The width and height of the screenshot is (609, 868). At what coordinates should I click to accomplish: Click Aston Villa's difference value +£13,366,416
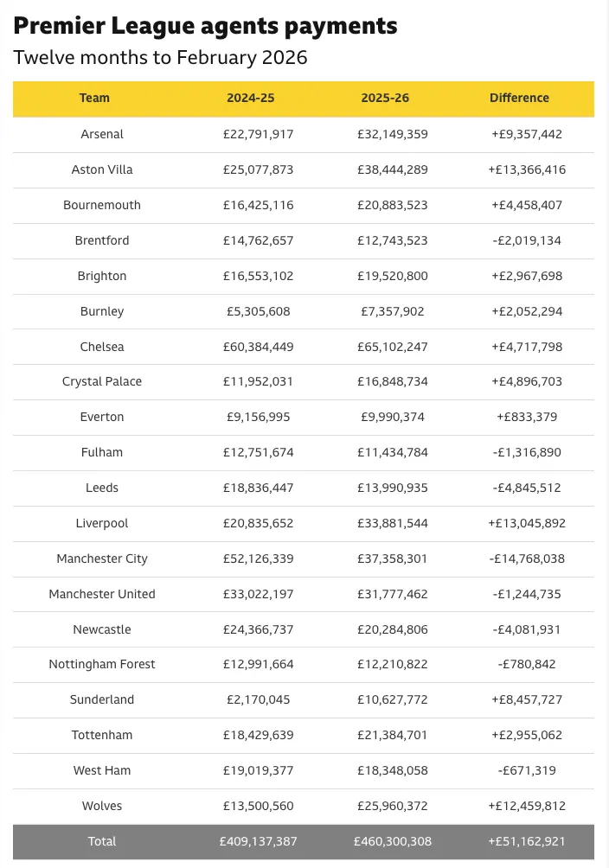tap(527, 169)
